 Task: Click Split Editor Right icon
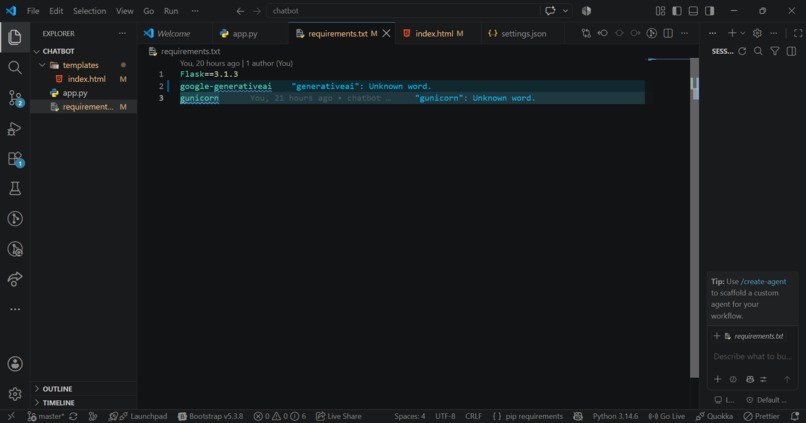[668, 33]
